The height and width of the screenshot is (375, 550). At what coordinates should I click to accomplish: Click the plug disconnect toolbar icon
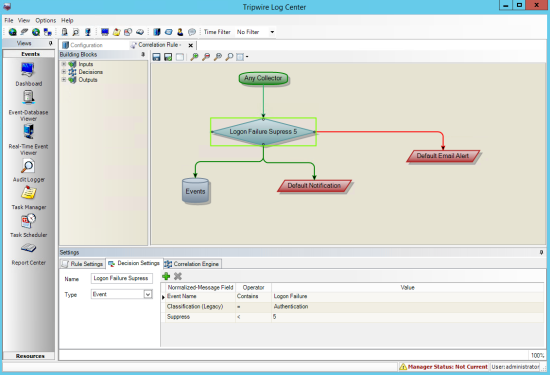click(24, 32)
